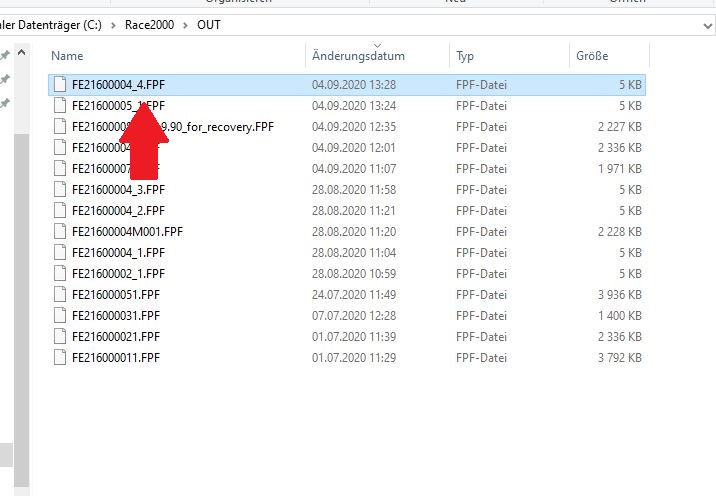
Task: Click the 24.07.2020 11:49 date cell
Action: tap(353, 295)
